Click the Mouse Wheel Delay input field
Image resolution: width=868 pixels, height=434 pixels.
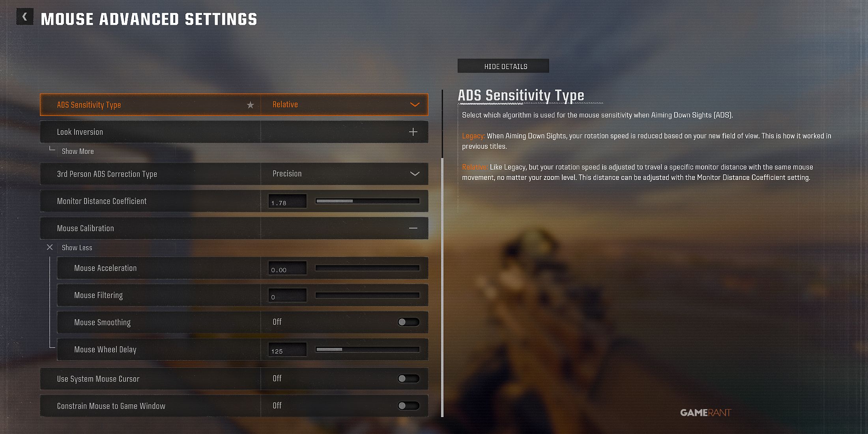point(287,348)
